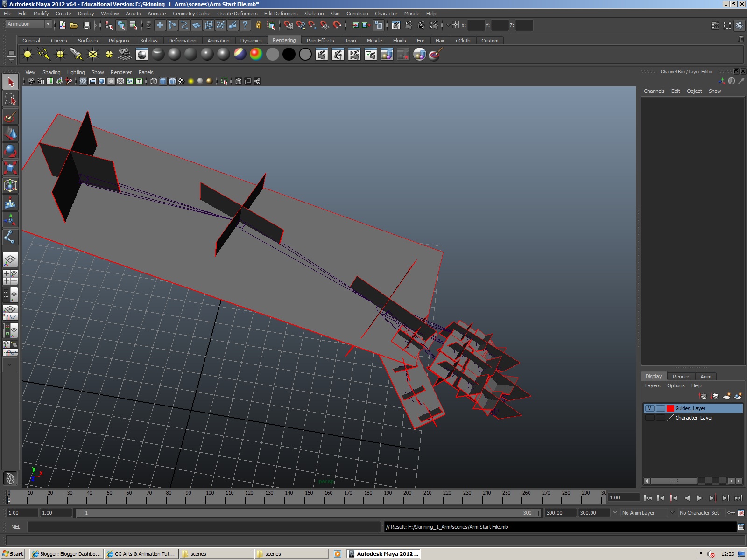This screenshot has width=747, height=560.
Task: Open the No Character Set dropdown
Action: [x=700, y=512]
